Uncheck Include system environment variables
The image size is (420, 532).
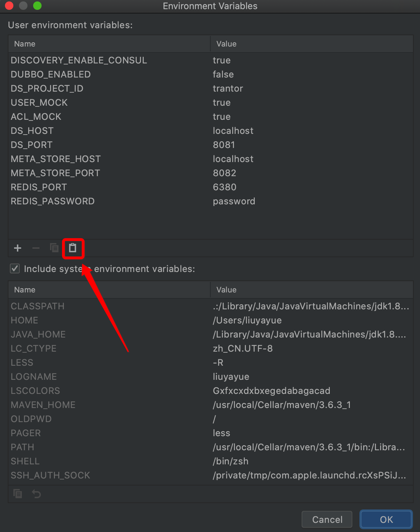tap(14, 268)
